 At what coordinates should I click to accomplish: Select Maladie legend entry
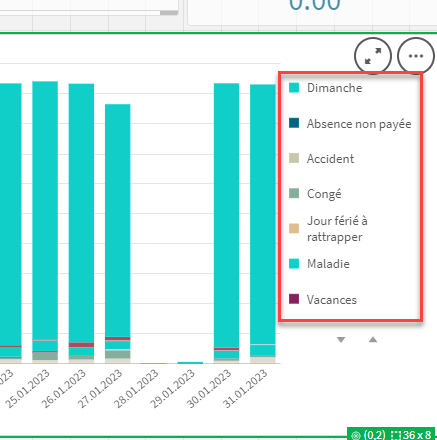click(319, 264)
